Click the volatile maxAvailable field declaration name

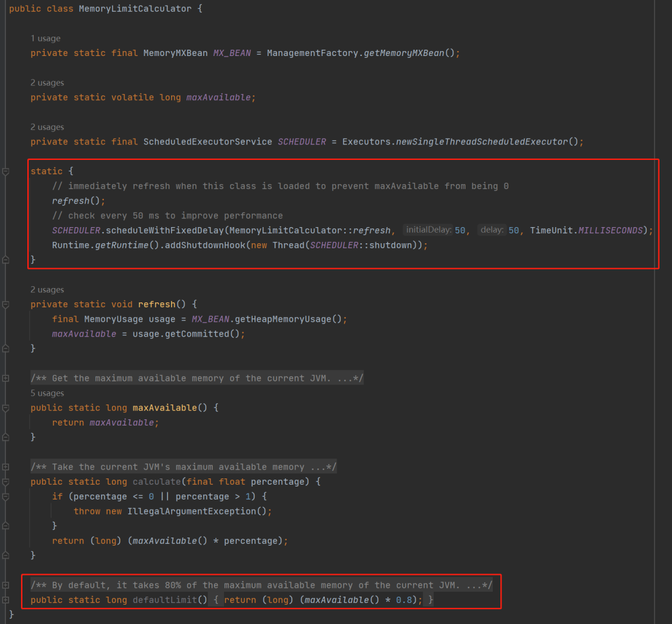(218, 98)
